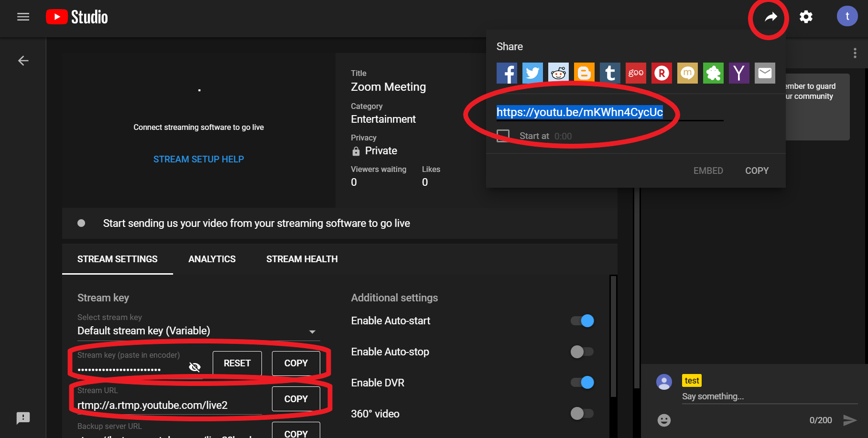Turn on Enable Auto-stop toggle

click(x=582, y=352)
